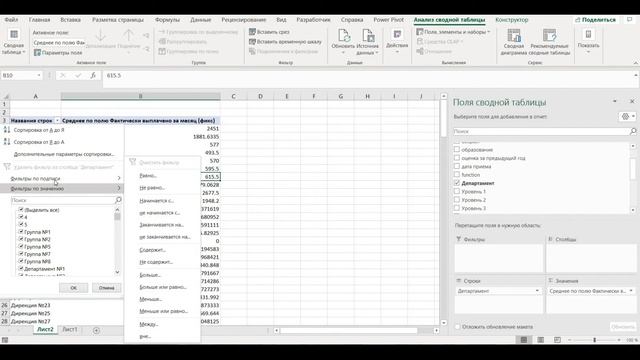The image size is (640, 360).
Task: Click the magnifier in field list search
Action: (x=633, y=131)
